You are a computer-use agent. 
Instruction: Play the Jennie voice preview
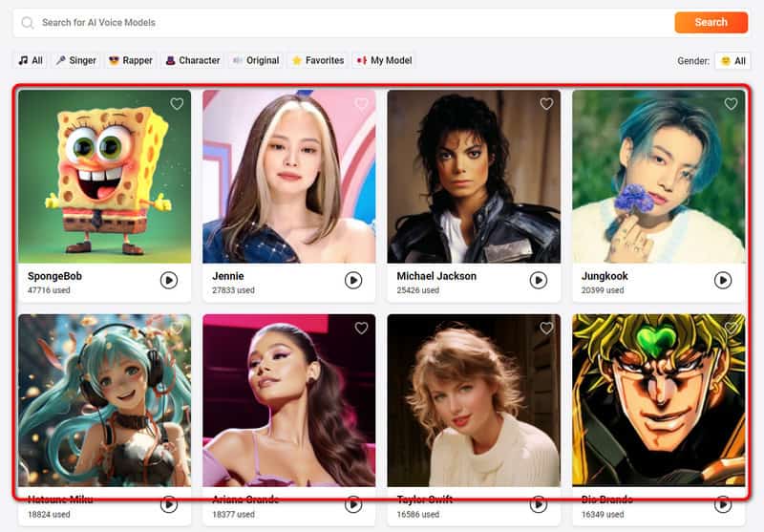pos(353,280)
